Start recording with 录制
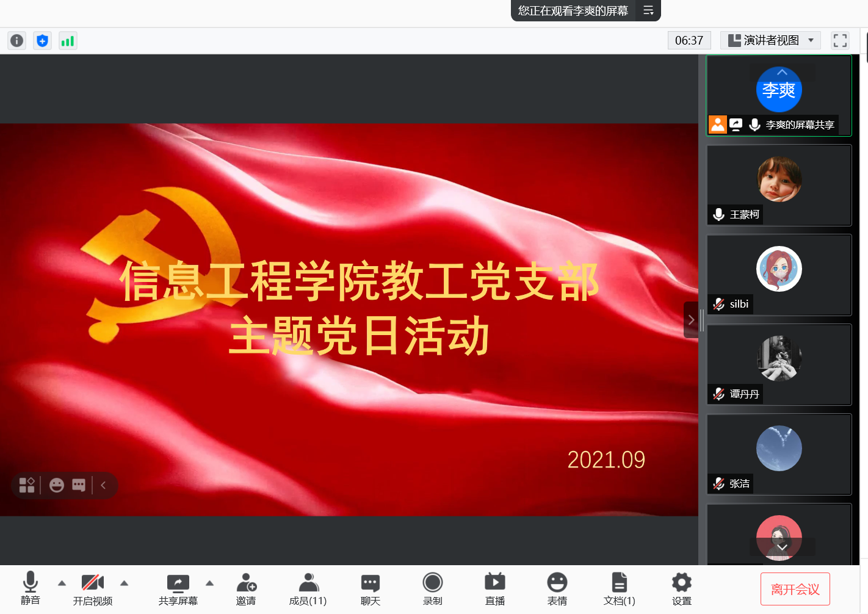This screenshot has height=614, width=868. click(433, 589)
